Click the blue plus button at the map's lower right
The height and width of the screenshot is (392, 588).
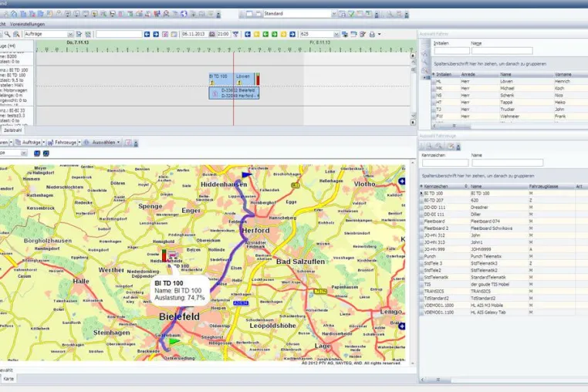401,326
